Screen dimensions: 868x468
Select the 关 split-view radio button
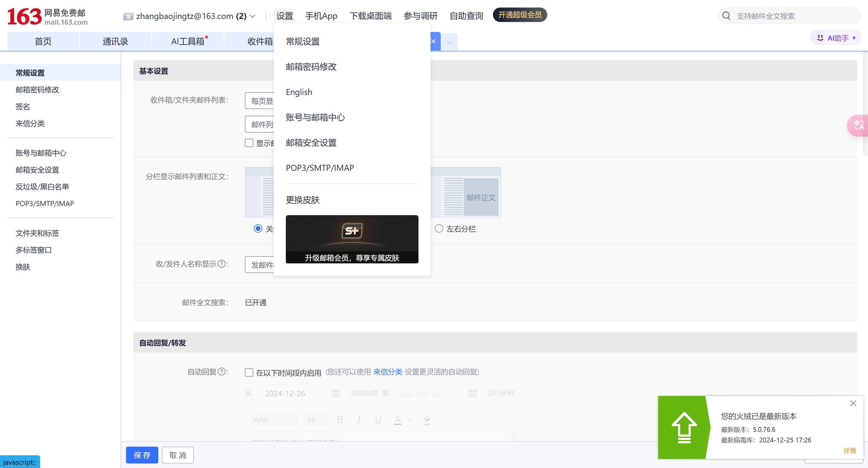point(258,229)
